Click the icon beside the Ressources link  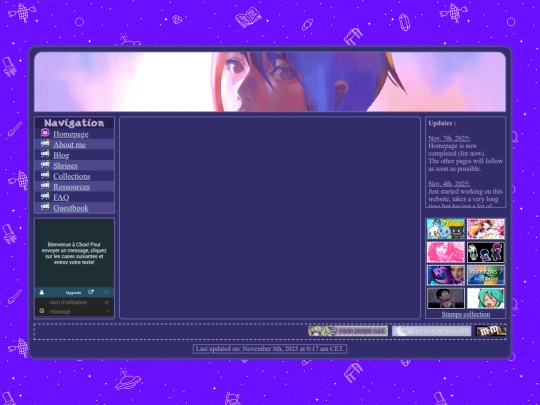click(x=45, y=186)
